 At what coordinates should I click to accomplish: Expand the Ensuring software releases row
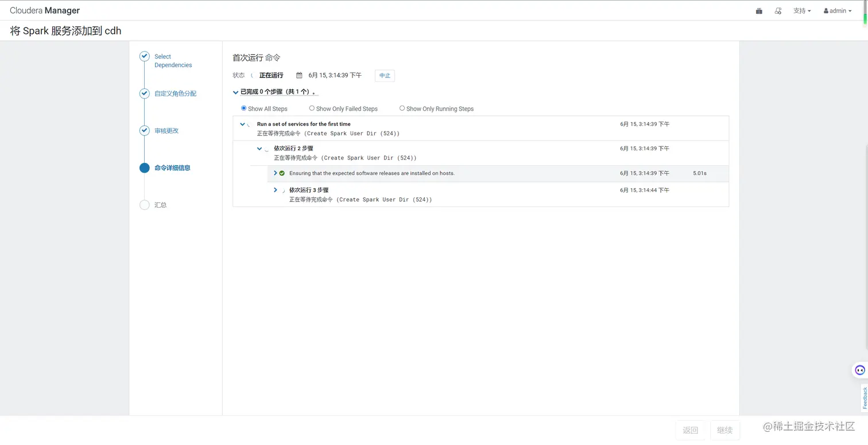[276, 173]
